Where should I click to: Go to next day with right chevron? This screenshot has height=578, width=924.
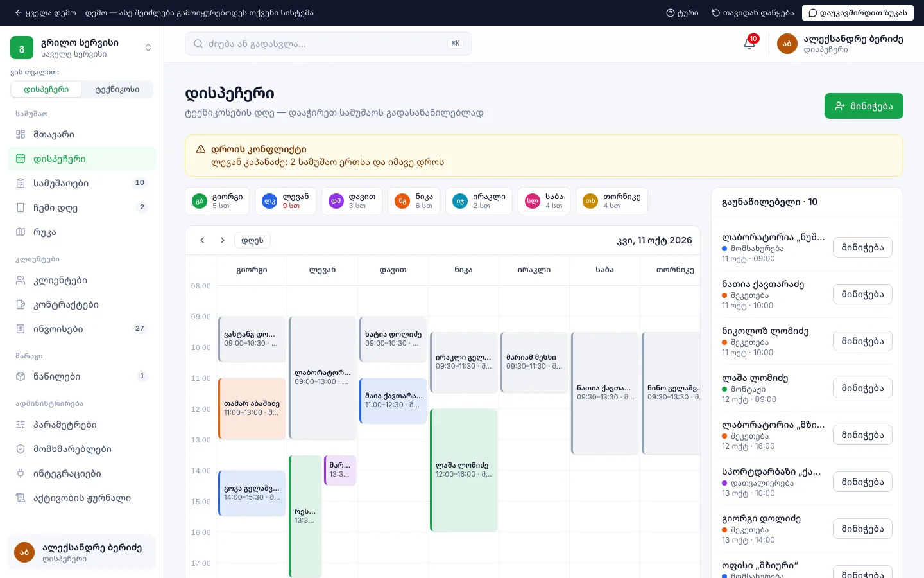click(223, 240)
